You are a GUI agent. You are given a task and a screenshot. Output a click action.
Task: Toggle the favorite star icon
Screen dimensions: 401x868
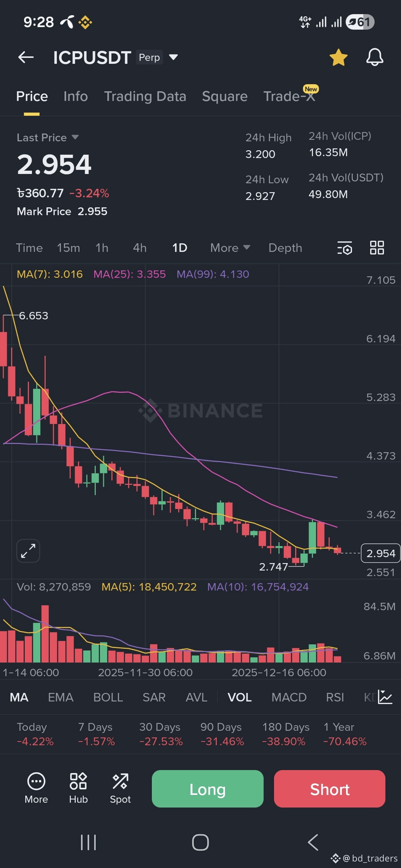(338, 57)
